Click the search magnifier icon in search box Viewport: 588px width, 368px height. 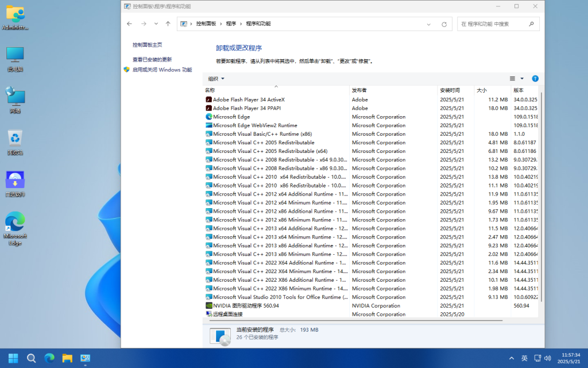[x=531, y=24]
